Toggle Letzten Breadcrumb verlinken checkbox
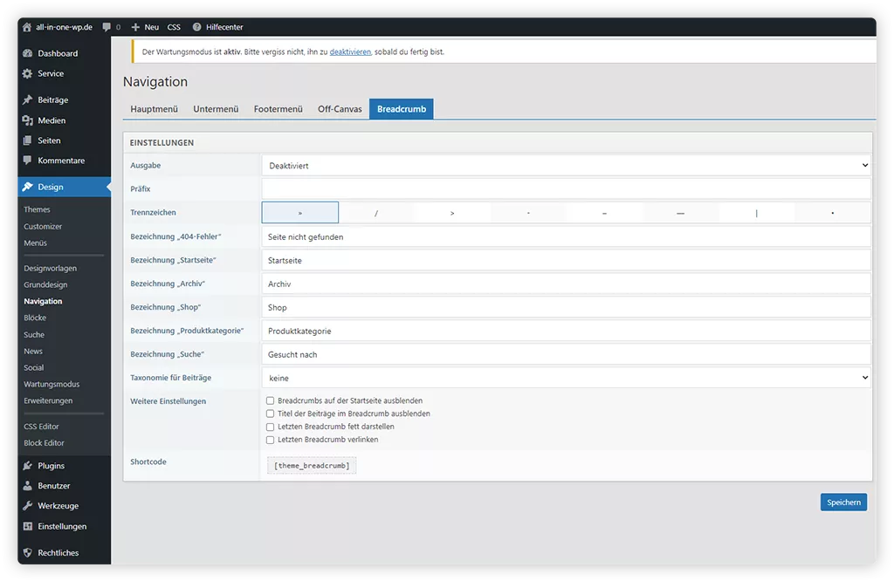The image size is (894, 588). pyautogui.click(x=271, y=440)
